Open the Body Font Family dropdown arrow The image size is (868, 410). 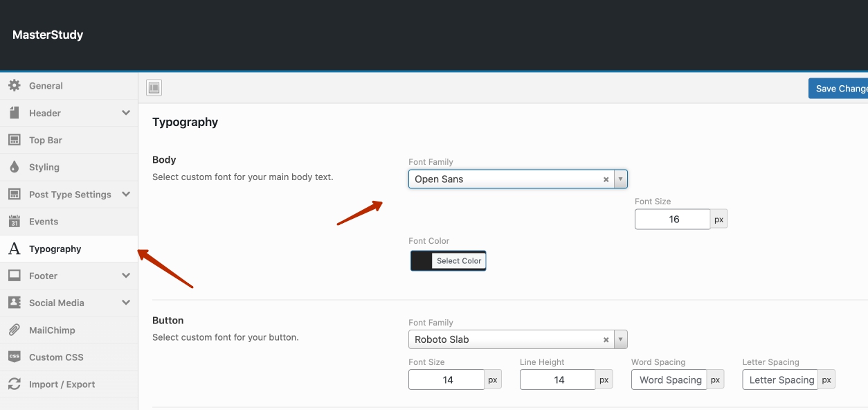621,179
